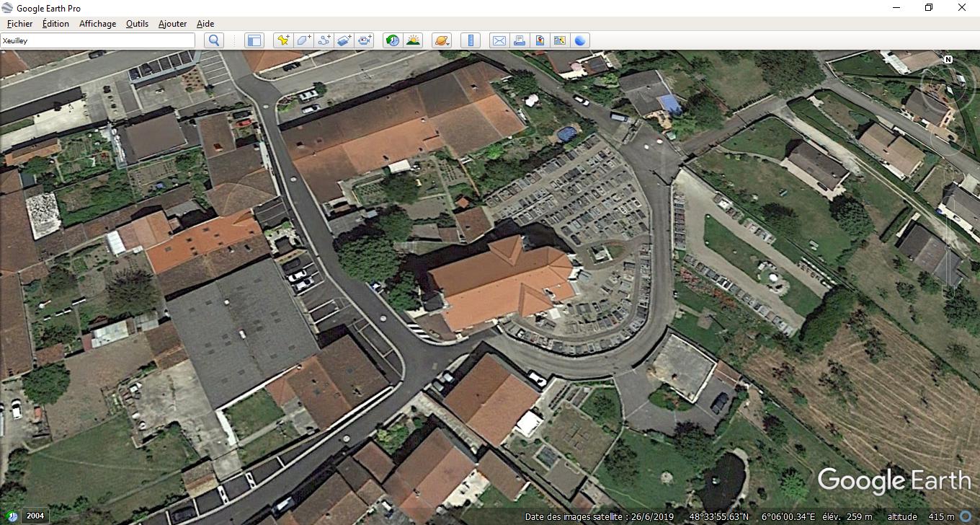Viewport: 980px width, 525px height.
Task: Open the planet switcher dropdown
Action: coord(441,40)
